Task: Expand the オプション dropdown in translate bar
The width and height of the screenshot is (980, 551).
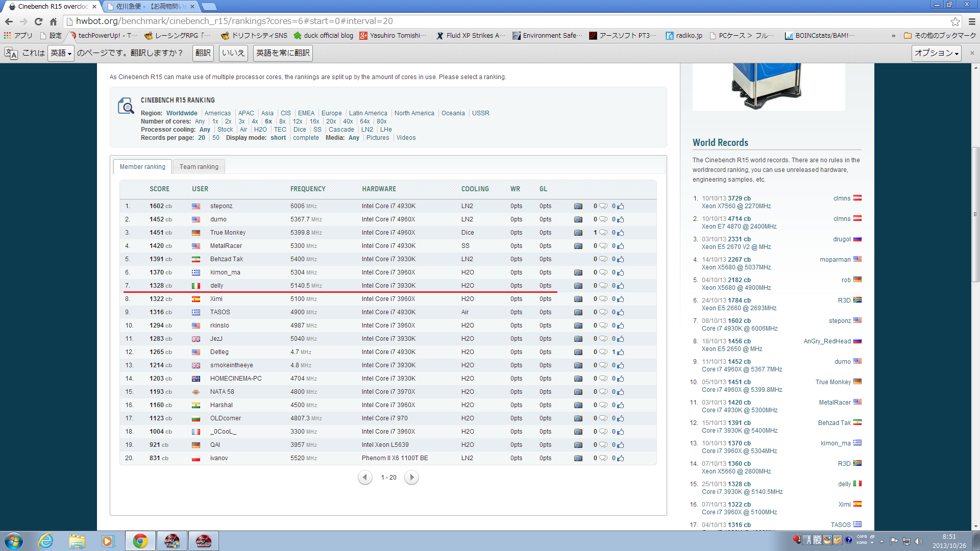Action: pyautogui.click(x=936, y=53)
